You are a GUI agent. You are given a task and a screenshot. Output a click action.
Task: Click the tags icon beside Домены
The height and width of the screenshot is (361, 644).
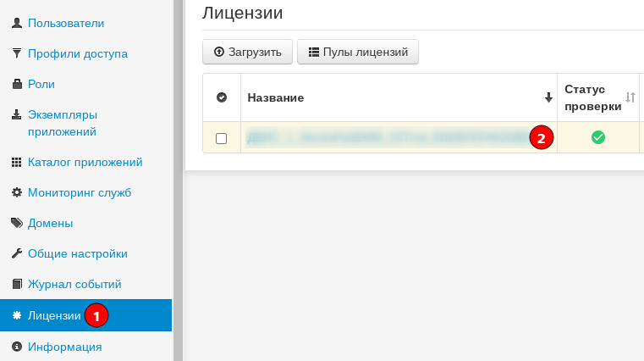[16, 223]
